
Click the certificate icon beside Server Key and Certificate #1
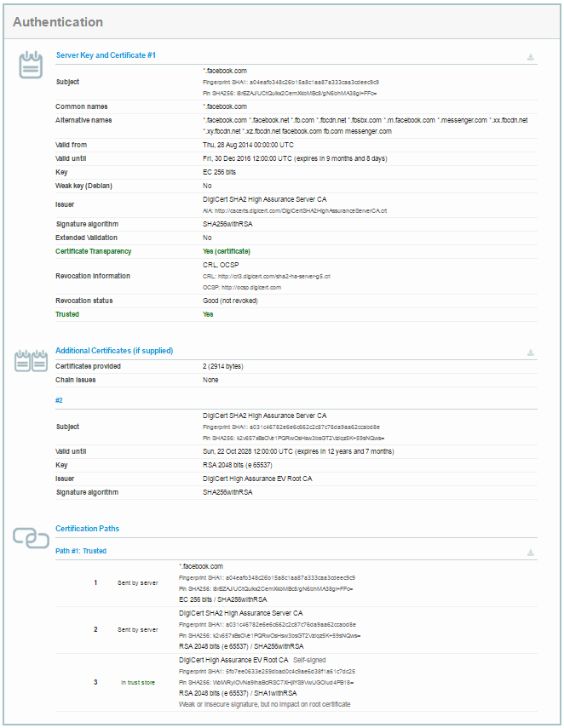click(x=31, y=66)
